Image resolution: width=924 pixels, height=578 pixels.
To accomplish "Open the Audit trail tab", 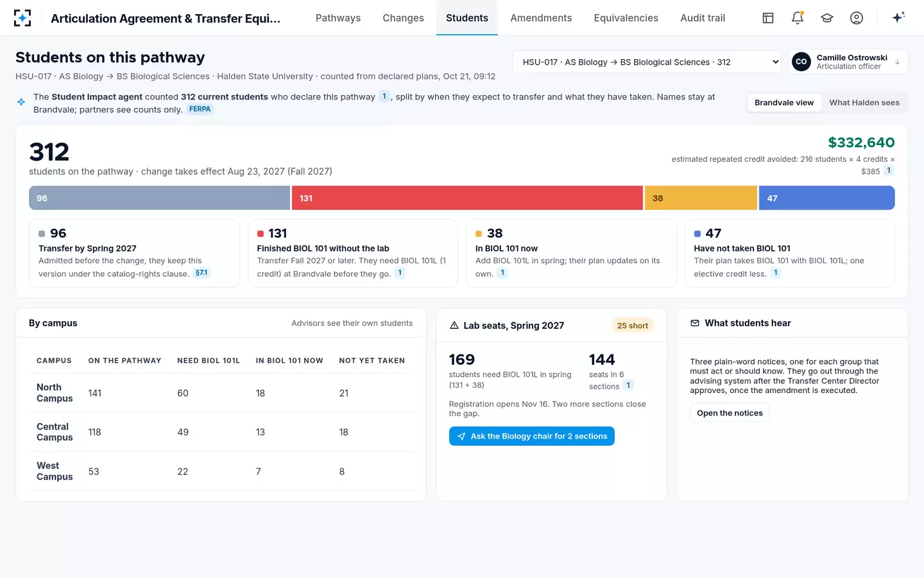I will click(703, 18).
